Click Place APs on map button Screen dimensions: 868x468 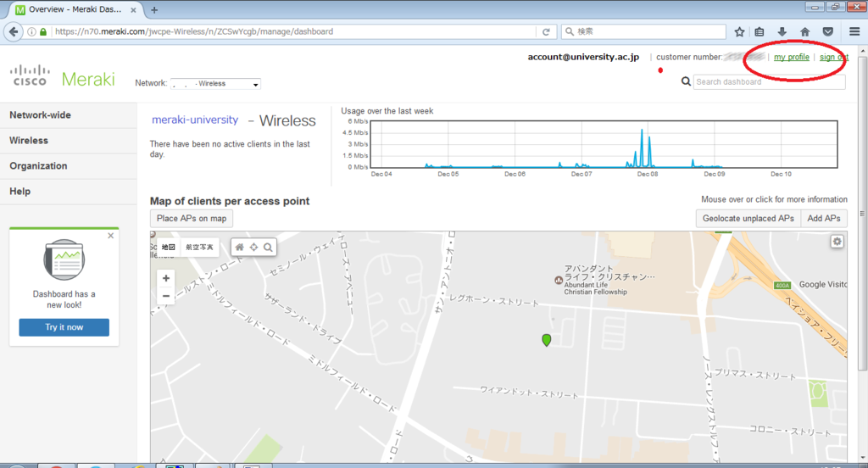(x=192, y=218)
